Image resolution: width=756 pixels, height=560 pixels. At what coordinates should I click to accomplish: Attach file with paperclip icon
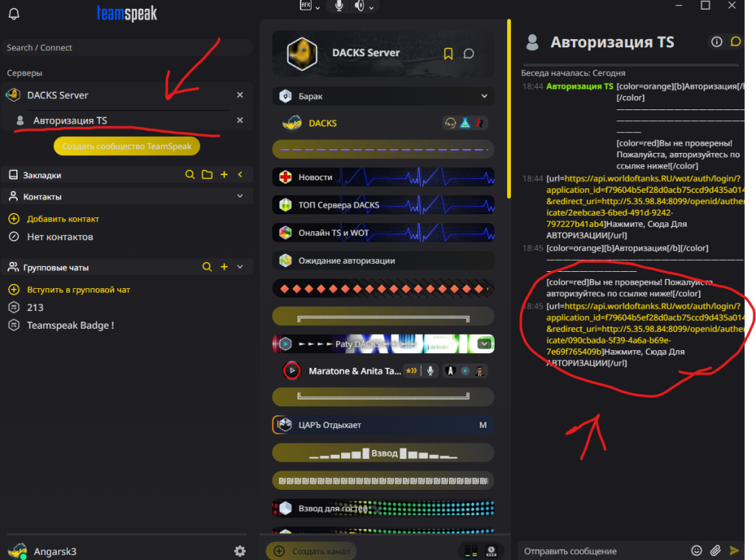(715, 550)
